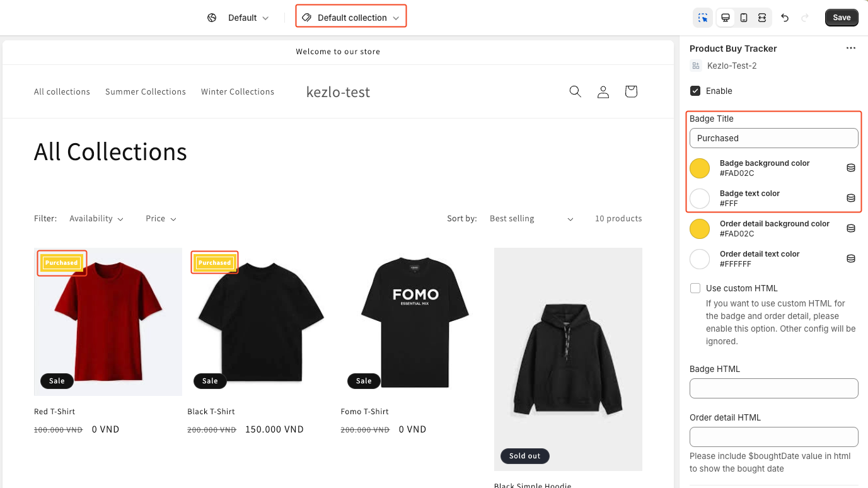Uncheck the Enable checkbox for Product Buy Tracker
The width and height of the screenshot is (868, 488).
695,90
